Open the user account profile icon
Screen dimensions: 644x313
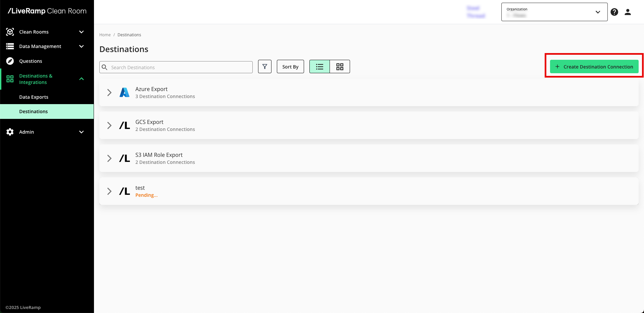[628, 12]
